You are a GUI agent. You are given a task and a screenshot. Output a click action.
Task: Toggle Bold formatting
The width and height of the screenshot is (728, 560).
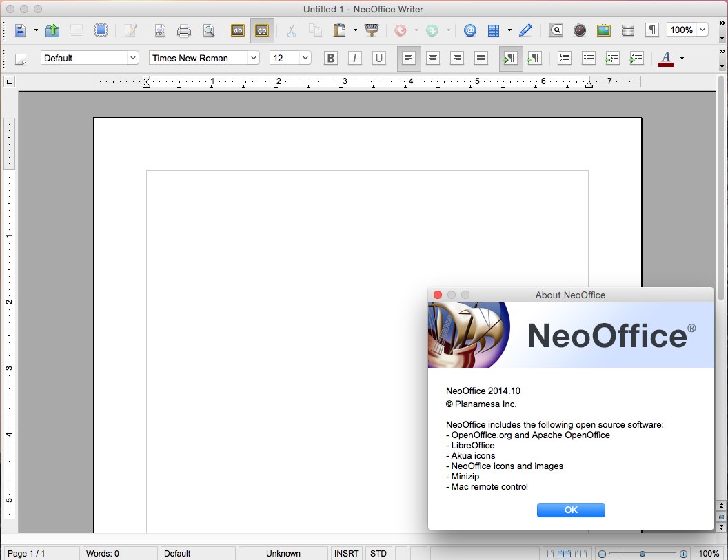coord(331,59)
